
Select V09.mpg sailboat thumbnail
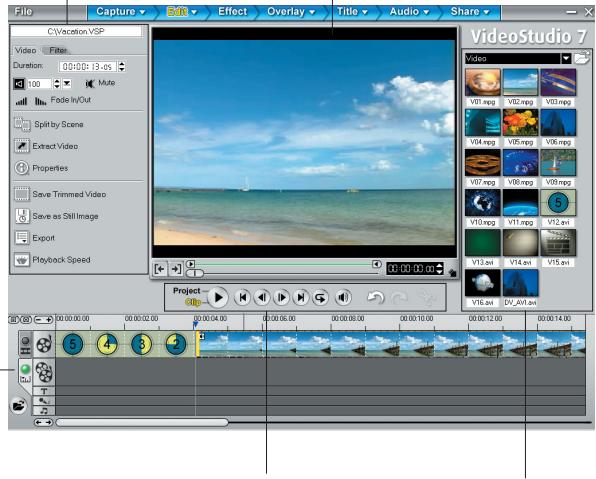tap(558, 163)
